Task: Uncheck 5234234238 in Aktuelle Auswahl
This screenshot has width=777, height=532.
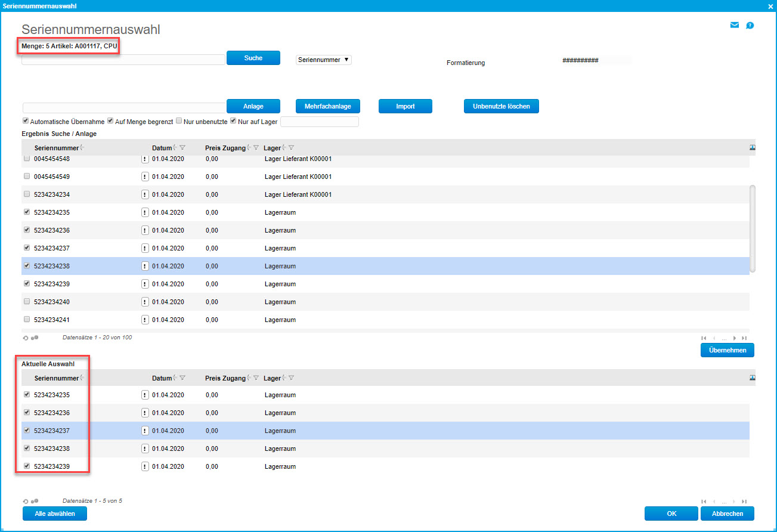Action: (x=26, y=448)
